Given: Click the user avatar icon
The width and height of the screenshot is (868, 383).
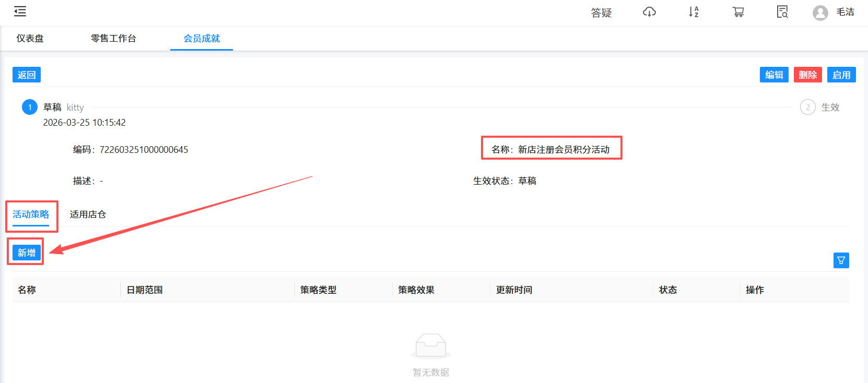Looking at the screenshot, I should pyautogui.click(x=820, y=13).
